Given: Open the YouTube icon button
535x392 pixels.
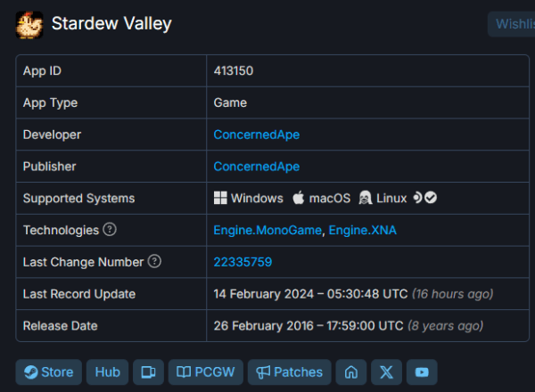Looking at the screenshot, I should pos(422,372).
